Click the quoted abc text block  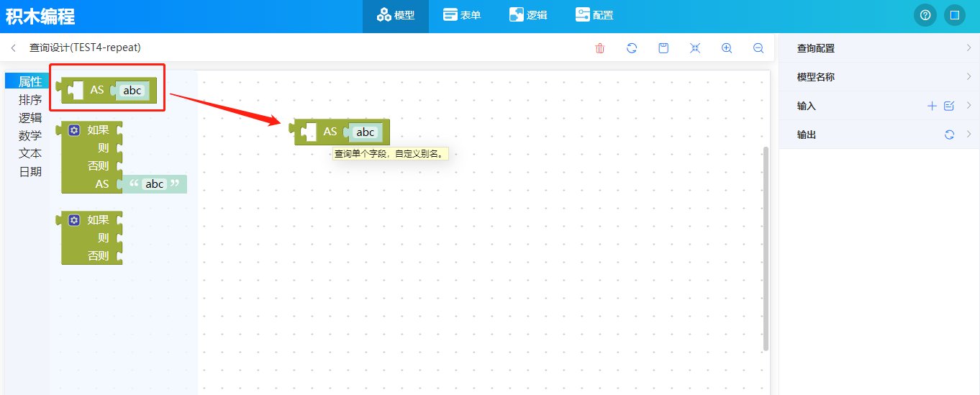click(154, 184)
